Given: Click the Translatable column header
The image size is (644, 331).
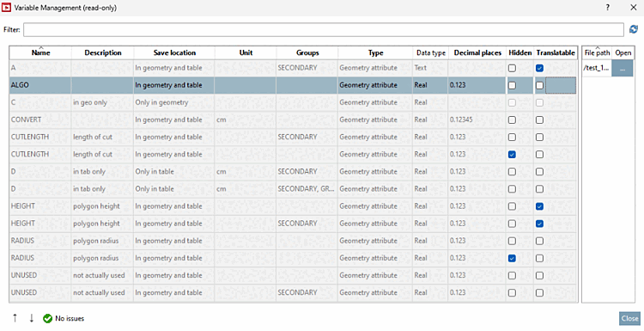Looking at the screenshot, I should coord(556,52).
